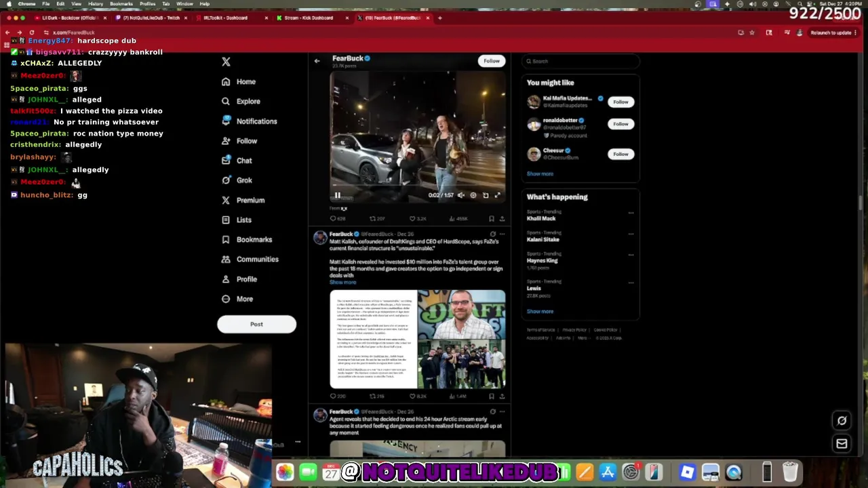Open article image in Matt Kalish post
This screenshot has height=488, width=868.
pos(374,339)
